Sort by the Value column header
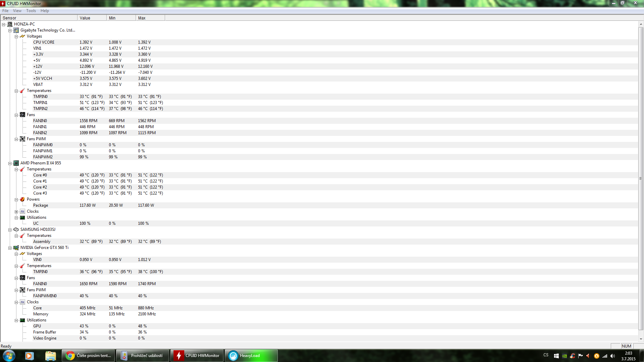The width and height of the screenshot is (644, 362). tap(92, 18)
